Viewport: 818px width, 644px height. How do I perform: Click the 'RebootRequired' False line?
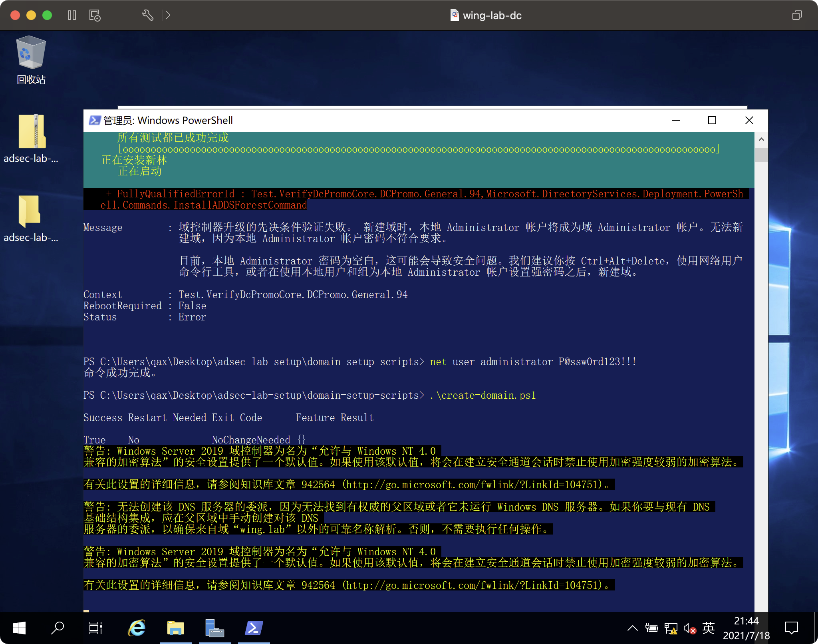point(145,306)
